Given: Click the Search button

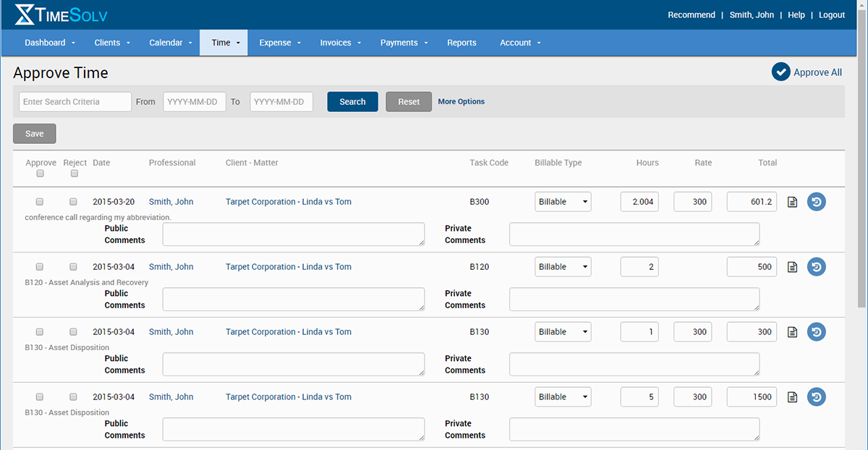Looking at the screenshot, I should coord(352,101).
